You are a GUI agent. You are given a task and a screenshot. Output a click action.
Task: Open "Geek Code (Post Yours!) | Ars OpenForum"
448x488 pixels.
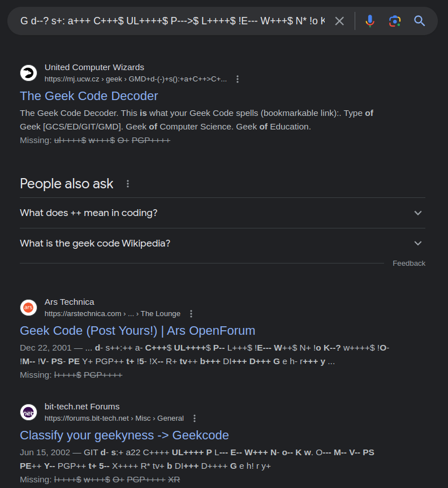coord(137,330)
